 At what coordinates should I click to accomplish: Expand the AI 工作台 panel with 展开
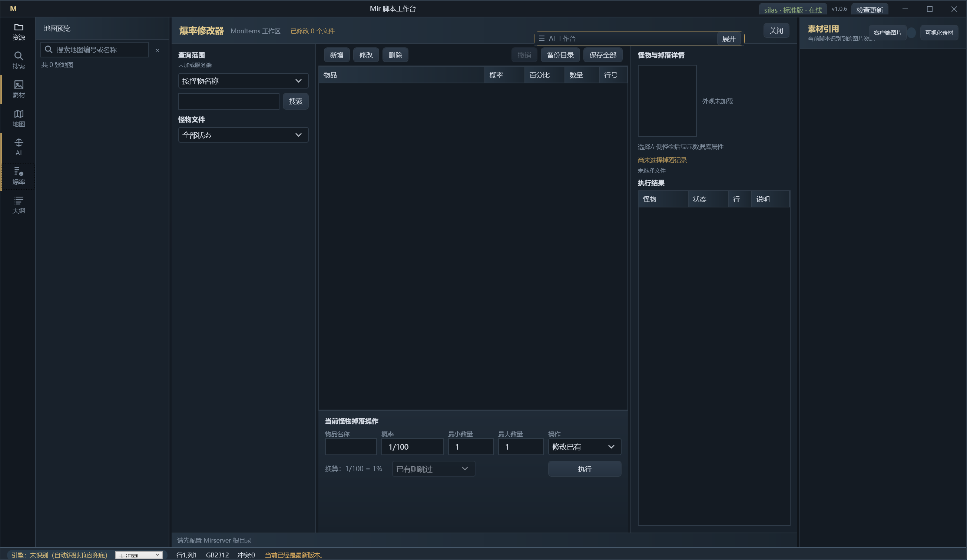click(728, 39)
